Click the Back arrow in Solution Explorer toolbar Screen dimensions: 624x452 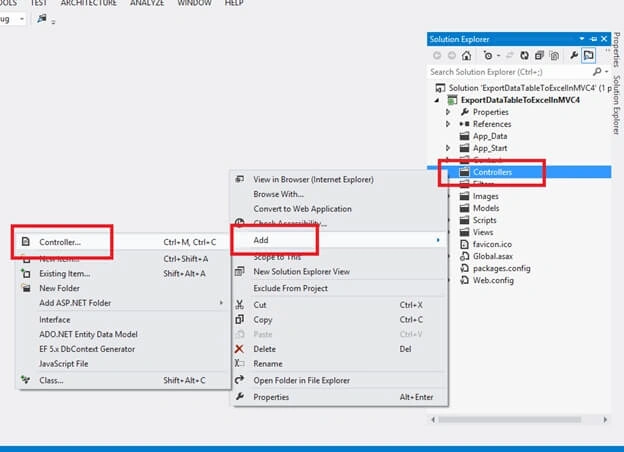click(x=437, y=56)
